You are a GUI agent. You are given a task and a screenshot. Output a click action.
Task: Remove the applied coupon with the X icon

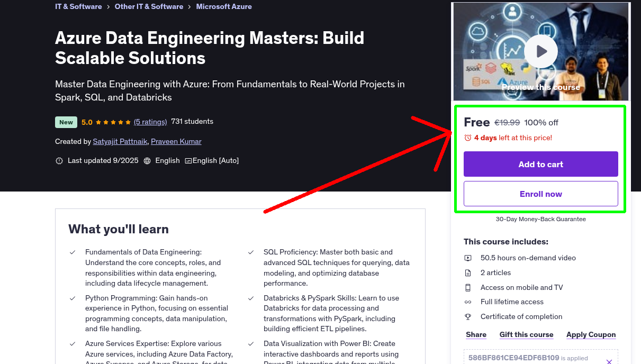(x=609, y=362)
